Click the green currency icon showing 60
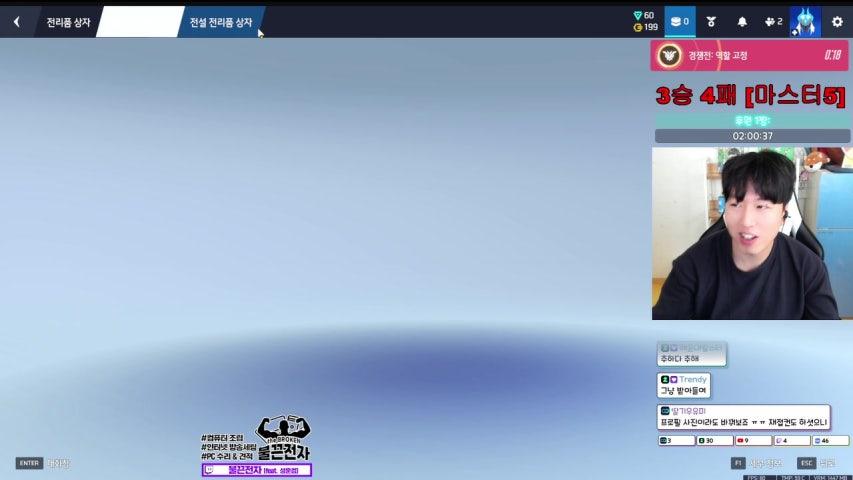The width and height of the screenshot is (853, 480). 638,15
